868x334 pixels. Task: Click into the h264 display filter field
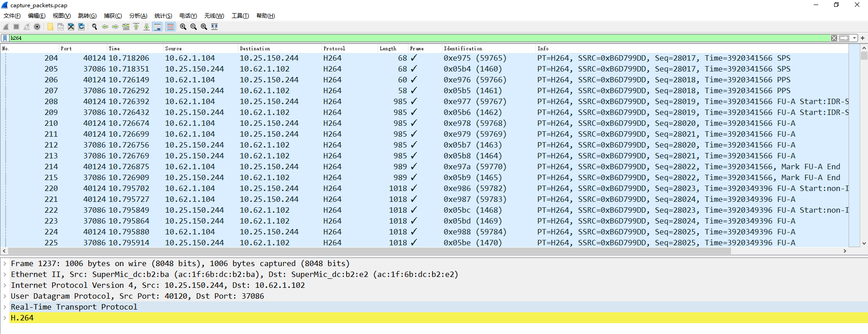point(420,38)
